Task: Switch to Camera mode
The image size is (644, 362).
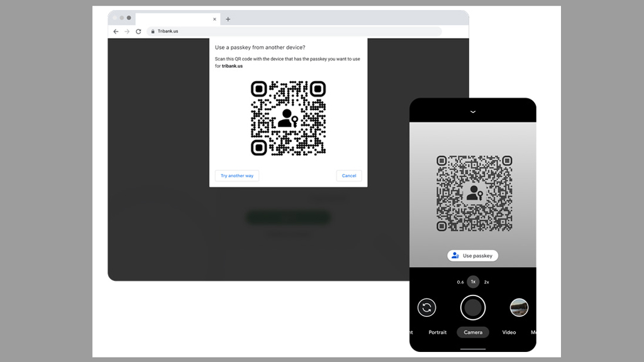Action: coord(473,332)
